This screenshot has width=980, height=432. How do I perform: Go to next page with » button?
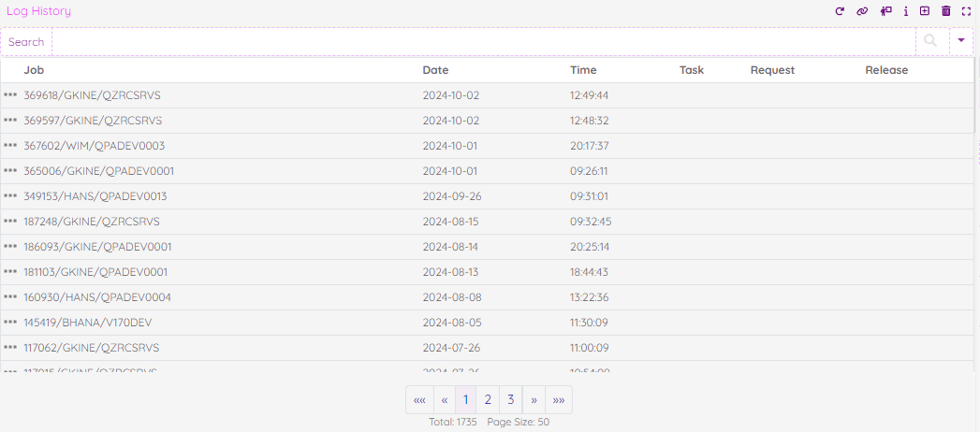[534, 400]
